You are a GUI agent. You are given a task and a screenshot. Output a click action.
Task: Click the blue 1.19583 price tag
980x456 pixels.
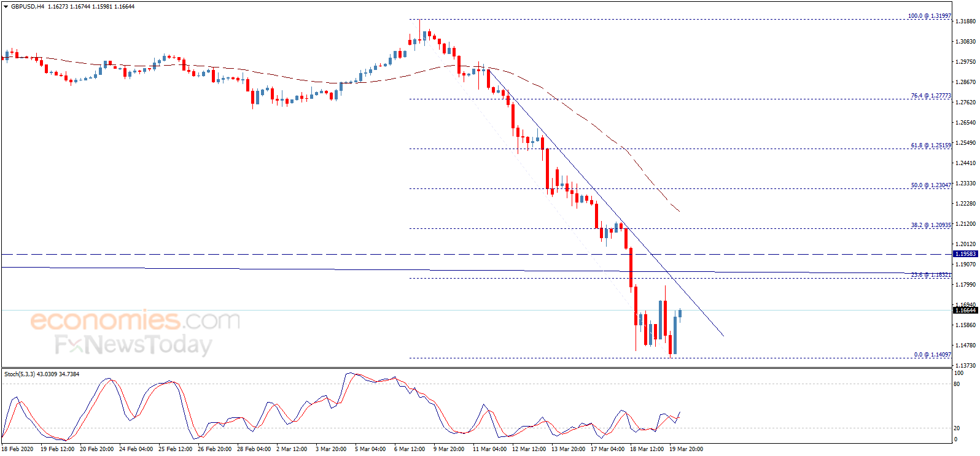(965, 254)
